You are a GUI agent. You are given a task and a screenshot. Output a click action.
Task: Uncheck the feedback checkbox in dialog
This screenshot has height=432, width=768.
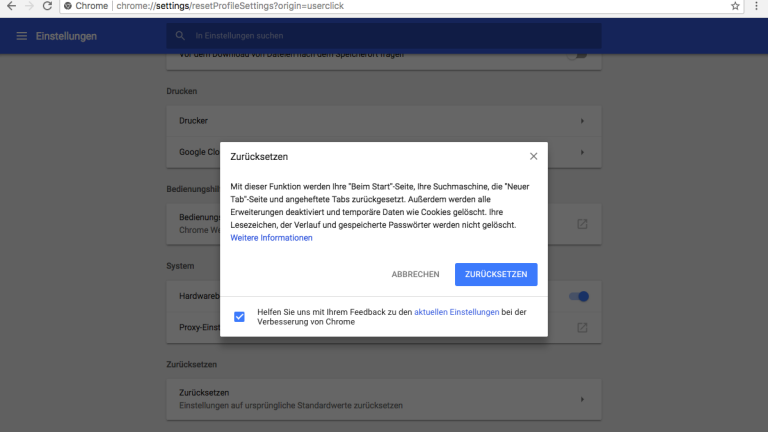pos(239,317)
